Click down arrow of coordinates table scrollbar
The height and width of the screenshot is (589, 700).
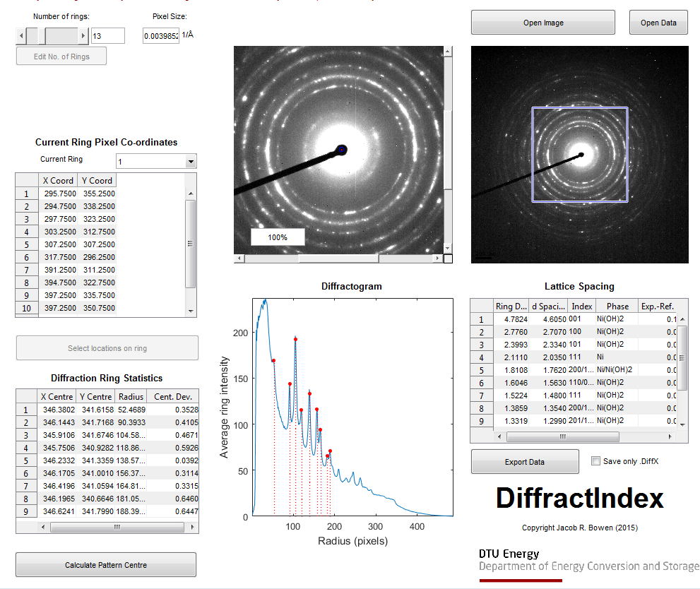coord(191,311)
